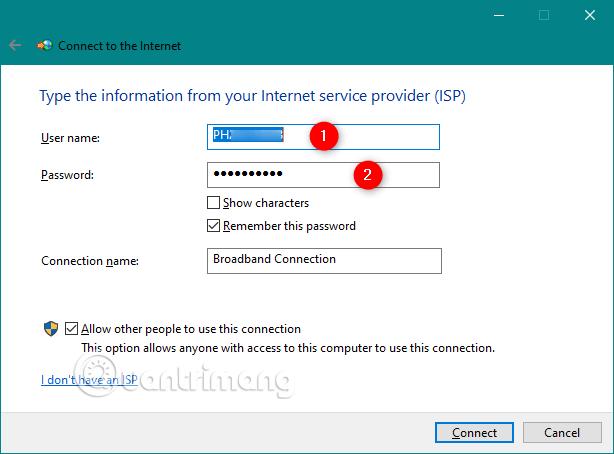The height and width of the screenshot is (454, 614).
Task: Enable the Show characters checkbox
Action: pos(214,203)
